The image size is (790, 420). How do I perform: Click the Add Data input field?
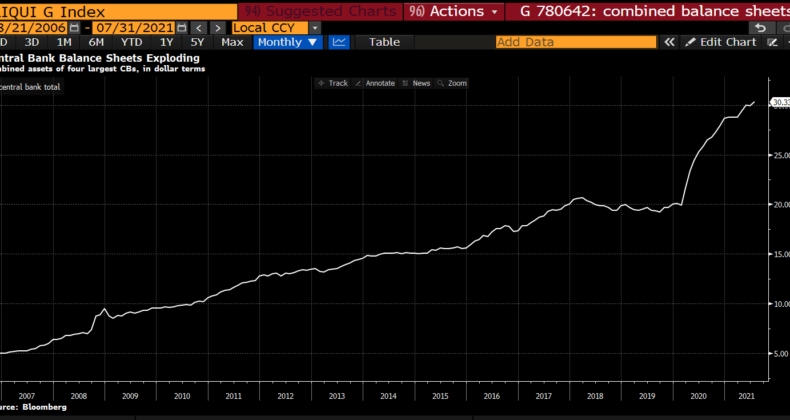tap(575, 42)
